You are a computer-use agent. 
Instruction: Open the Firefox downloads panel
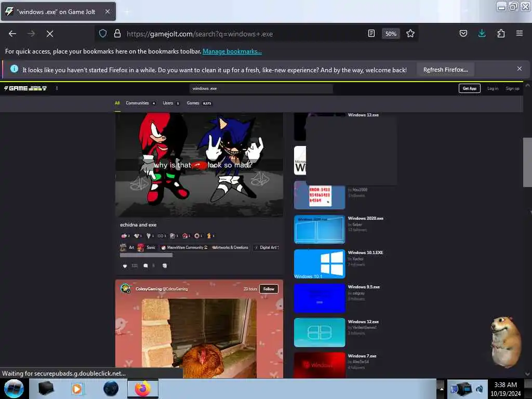pos(482,34)
